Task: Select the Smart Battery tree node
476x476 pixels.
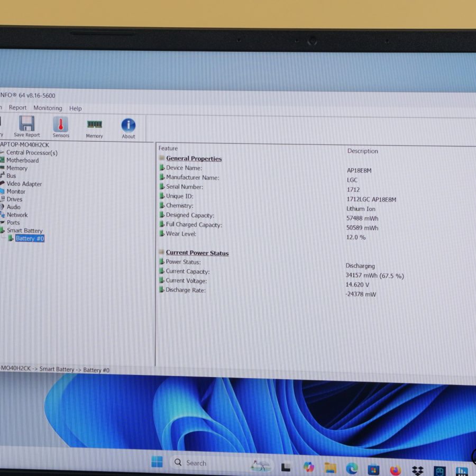Action: [24, 231]
